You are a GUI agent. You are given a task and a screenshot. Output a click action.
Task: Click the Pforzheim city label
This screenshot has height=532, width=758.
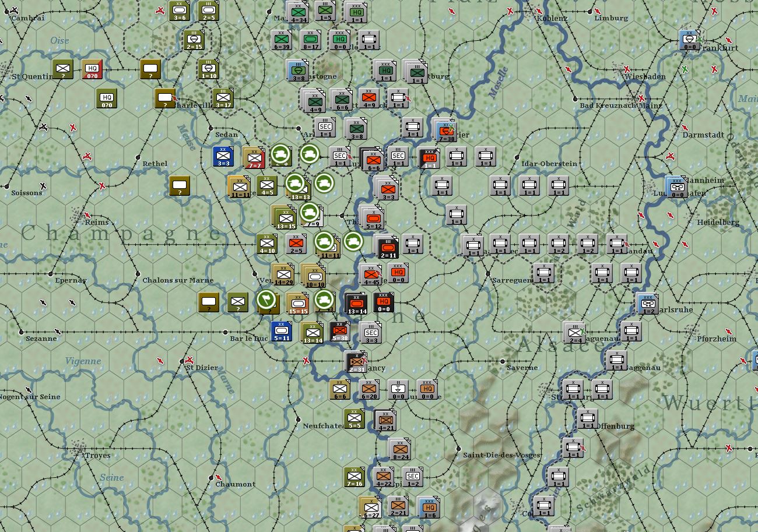pyautogui.click(x=717, y=339)
